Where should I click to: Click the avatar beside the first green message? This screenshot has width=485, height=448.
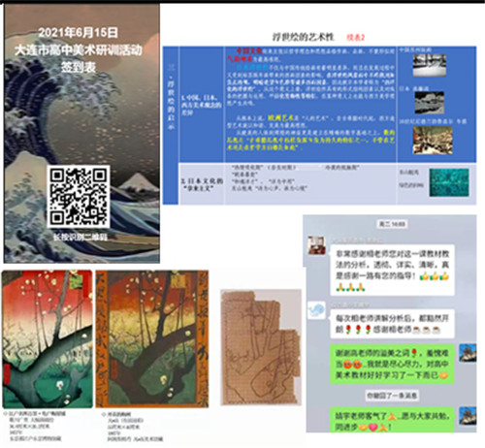coord(468,353)
